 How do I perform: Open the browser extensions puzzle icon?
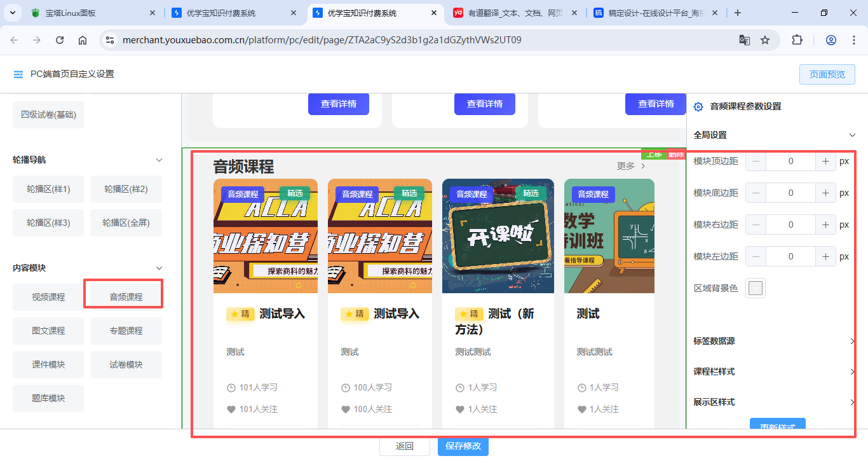click(797, 40)
